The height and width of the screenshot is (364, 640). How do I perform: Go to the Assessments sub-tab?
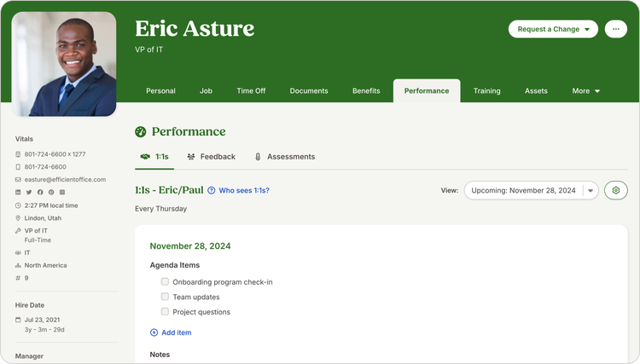coord(284,157)
